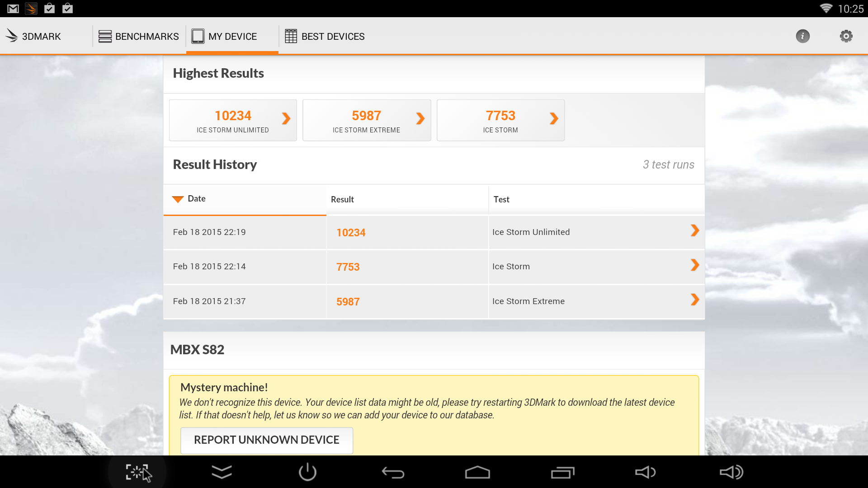Click the MBX S82 device name heading
Viewport: 868px width, 488px height.
point(197,350)
